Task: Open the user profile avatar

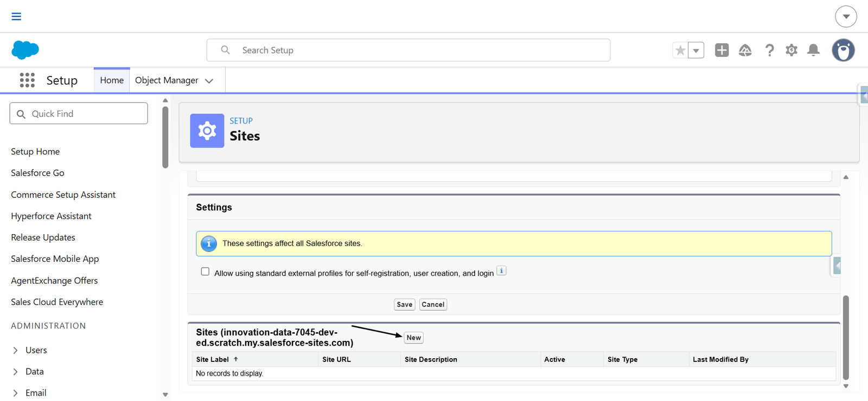Action: pyautogui.click(x=843, y=50)
